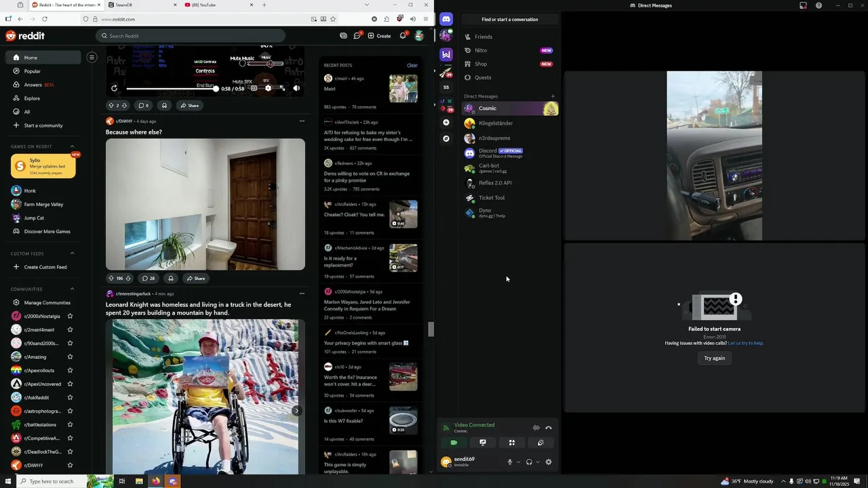Collapse Communities section in Reddit sidebar
The width and height of the screenshot is (868, 488).
[x=73, y=289]
